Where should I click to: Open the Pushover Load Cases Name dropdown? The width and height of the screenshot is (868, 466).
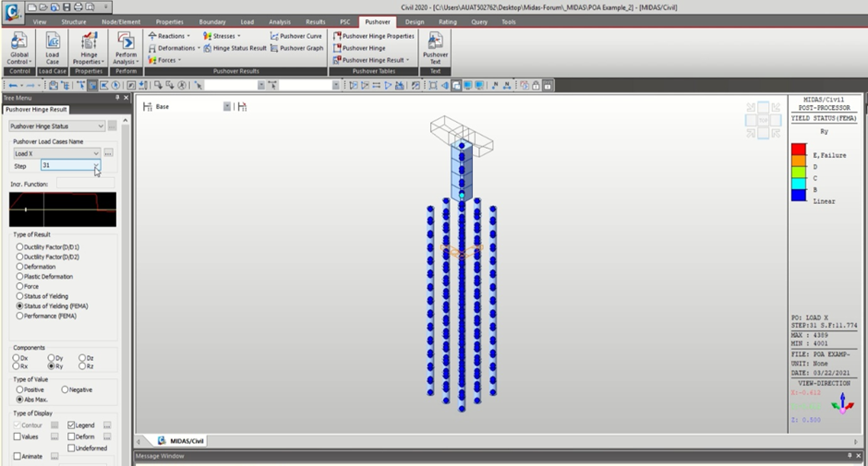pos(96,153)
